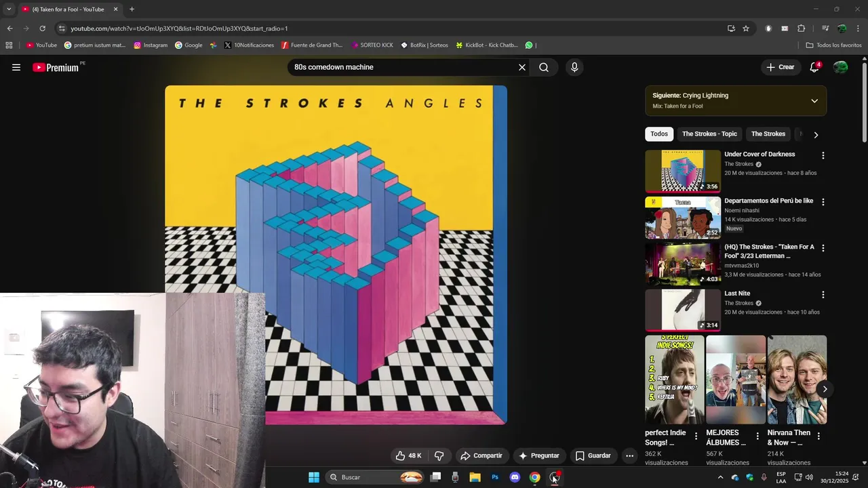Select the Todos filter chip
This screenshot has height=488, width=868.
point(659,134)
